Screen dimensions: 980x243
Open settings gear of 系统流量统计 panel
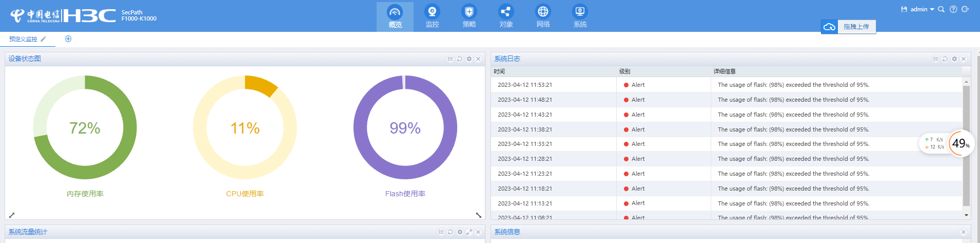(x=460, y=232)
